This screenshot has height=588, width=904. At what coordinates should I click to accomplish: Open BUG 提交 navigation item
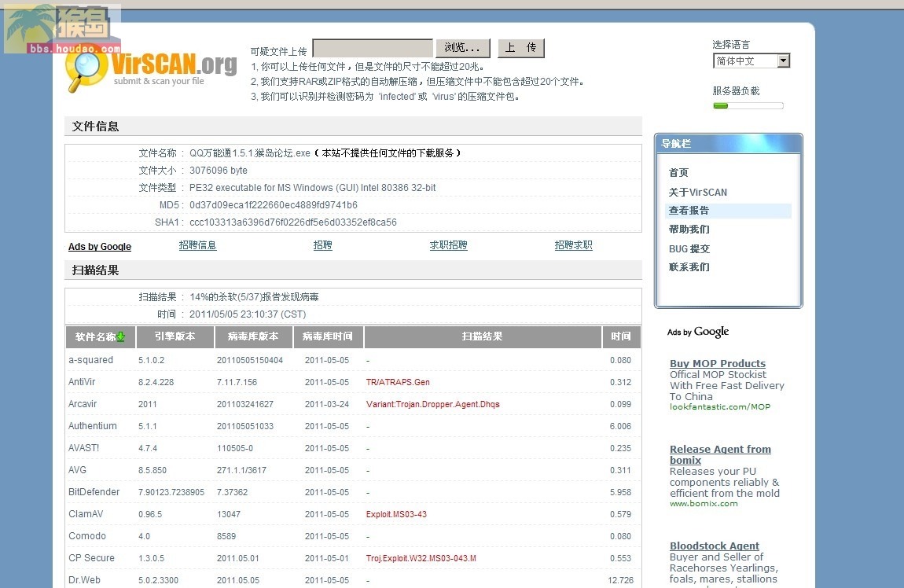(689, 249)
